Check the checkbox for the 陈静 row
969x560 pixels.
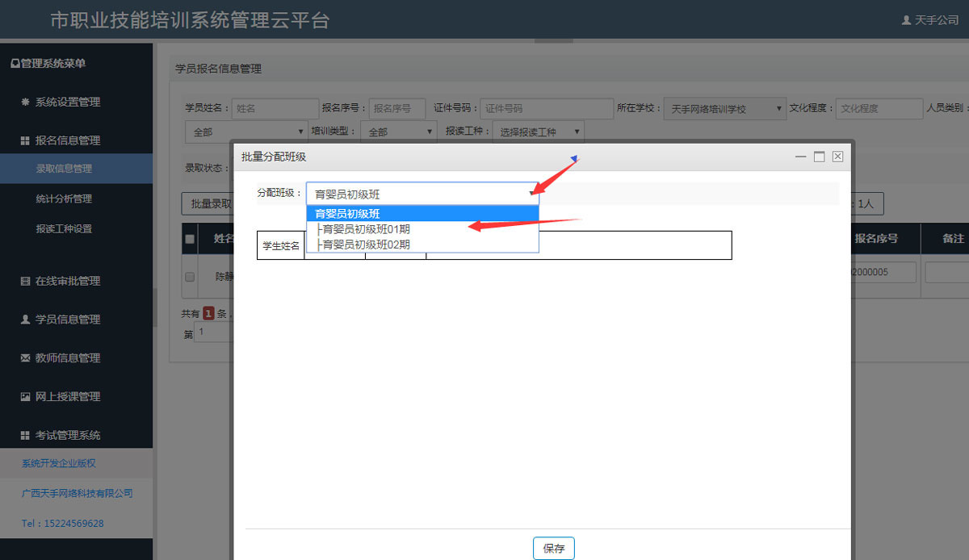[x=190, y=276]
